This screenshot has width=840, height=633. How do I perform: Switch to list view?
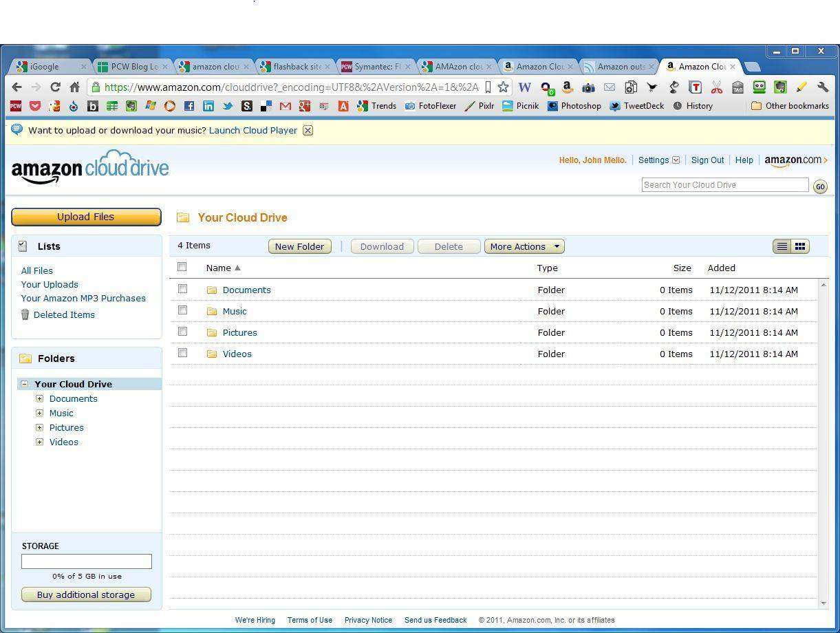[782, 246]
